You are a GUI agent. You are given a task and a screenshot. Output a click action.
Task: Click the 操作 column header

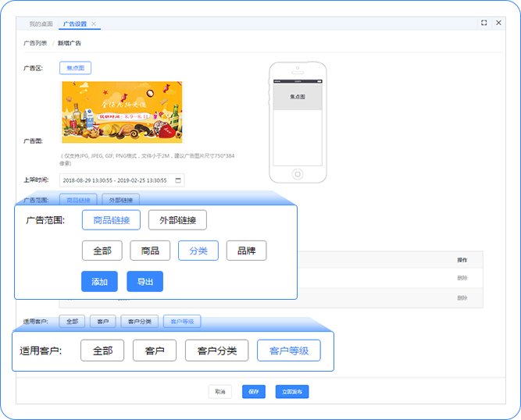pos(462,260)
